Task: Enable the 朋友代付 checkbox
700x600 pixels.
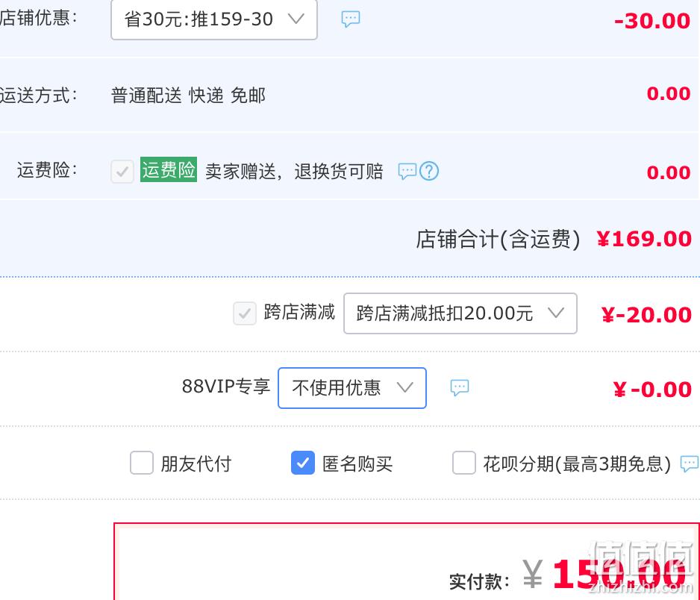Action: [x=142, y=463]
